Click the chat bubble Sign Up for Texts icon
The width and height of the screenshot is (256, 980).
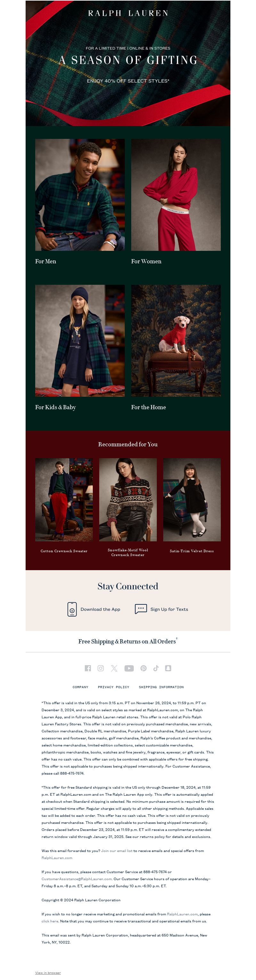click(x=141, y=609)
